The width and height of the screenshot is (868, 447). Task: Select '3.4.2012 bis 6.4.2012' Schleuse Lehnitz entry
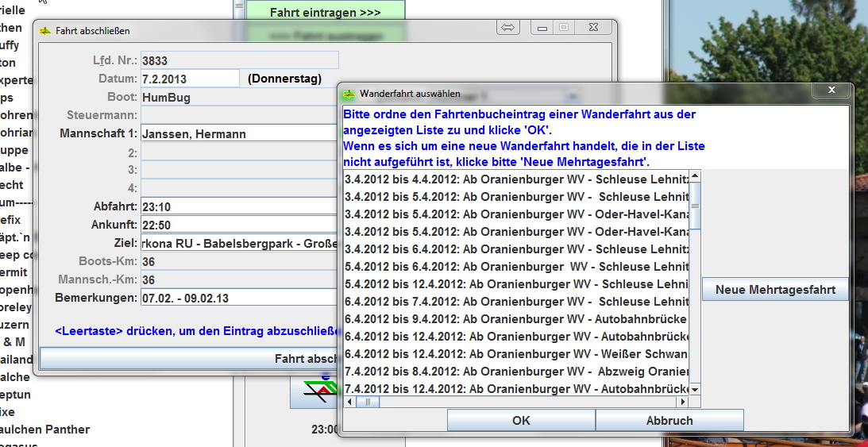(x=516, y=249)
